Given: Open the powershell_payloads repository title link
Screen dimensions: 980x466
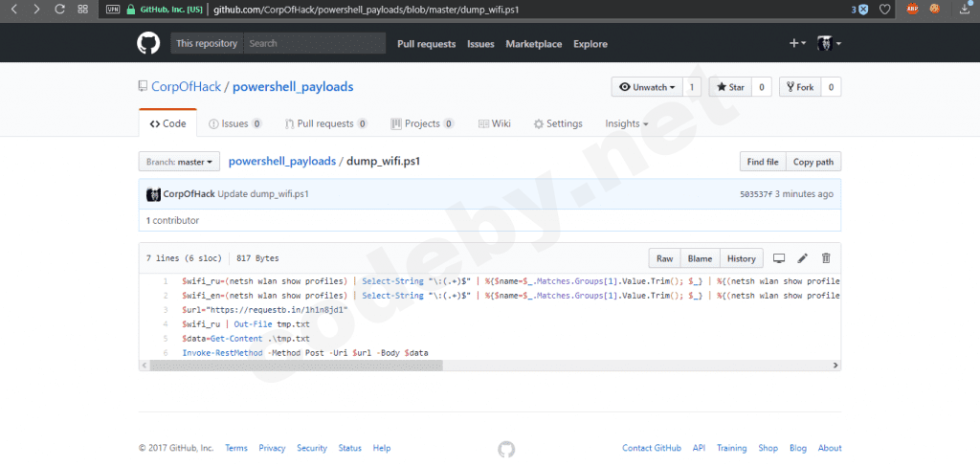Looking at the screenshot, I should [293, 87].
